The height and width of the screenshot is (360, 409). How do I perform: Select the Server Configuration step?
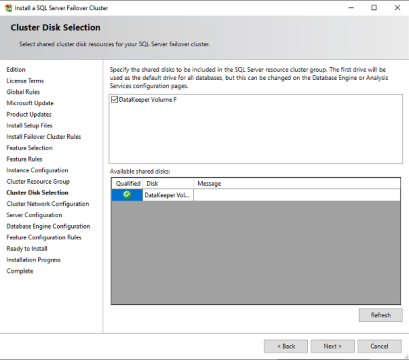coord(34,215)
